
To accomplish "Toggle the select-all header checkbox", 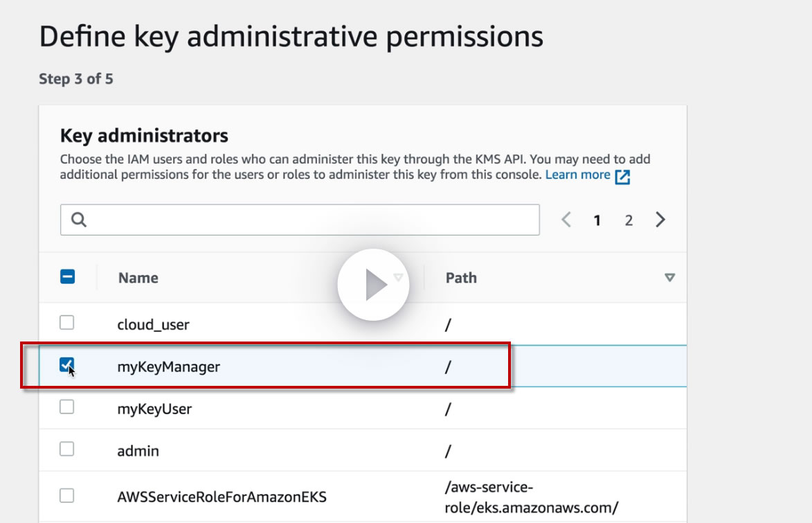I will [67, 278].
